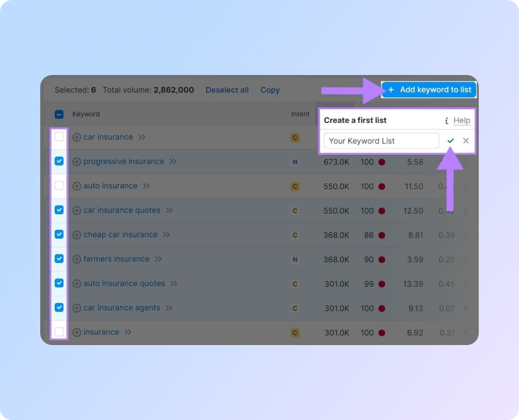Expand "car insurance quotes" with the double-arrow chevron

(171, 210)
